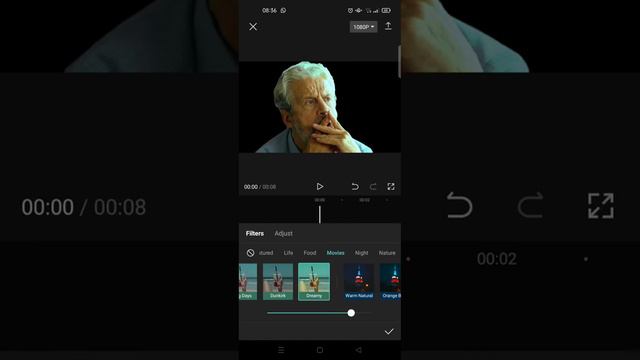Screen dimensions: 640x360
Task: Select the Movies filter category
Action: coord(336,253)
